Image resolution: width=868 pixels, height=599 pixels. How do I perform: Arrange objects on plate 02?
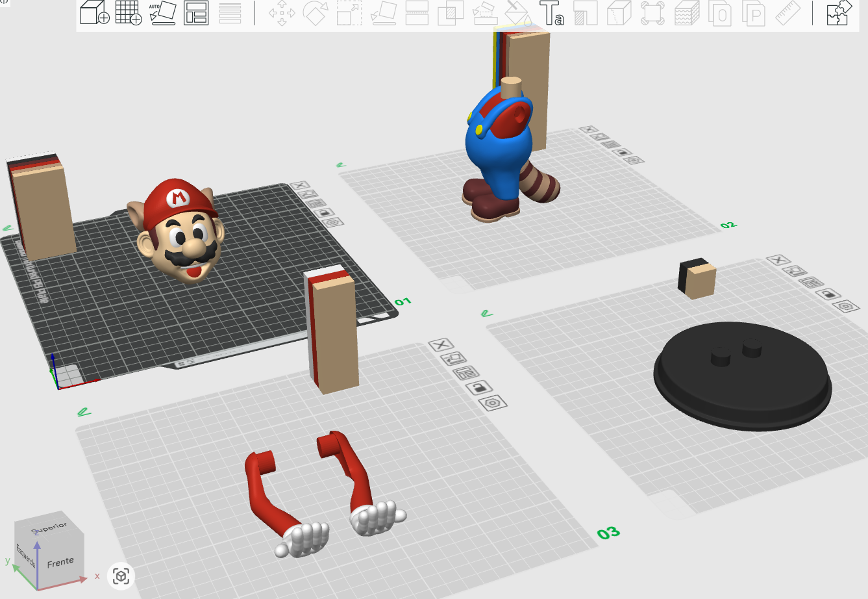coord(611,144)
